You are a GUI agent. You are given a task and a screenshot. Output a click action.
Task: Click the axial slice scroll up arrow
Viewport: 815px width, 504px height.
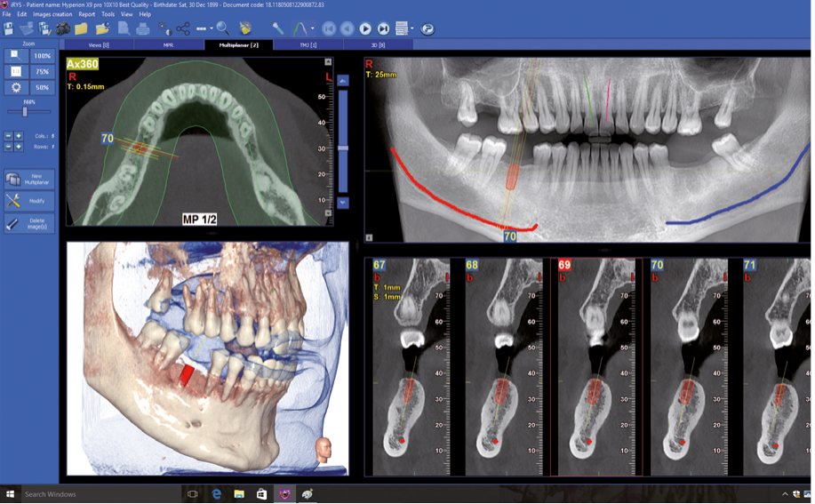[x=342, y=81]
